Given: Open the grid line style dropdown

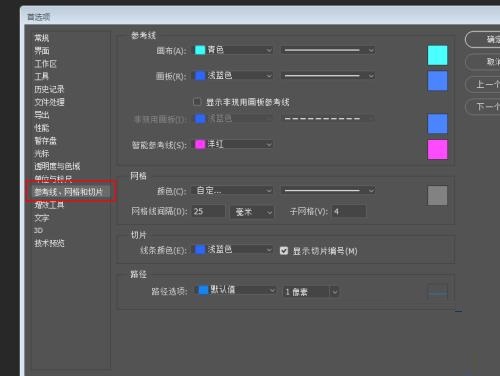Looking at the screenshot, I should (x=328, y=190).
